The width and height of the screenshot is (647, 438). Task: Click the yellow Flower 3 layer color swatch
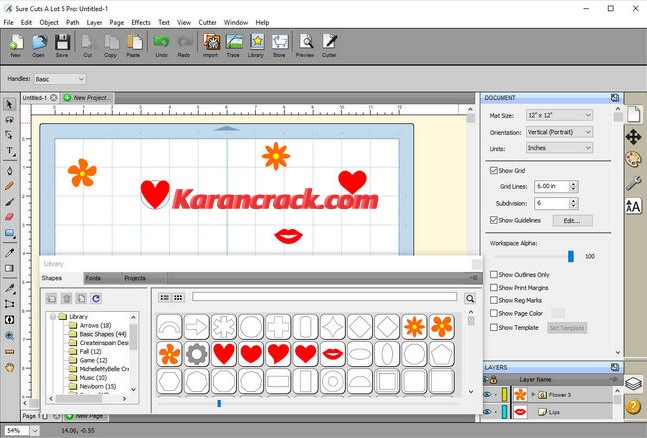pyautogui.click(x=504, y=395)
